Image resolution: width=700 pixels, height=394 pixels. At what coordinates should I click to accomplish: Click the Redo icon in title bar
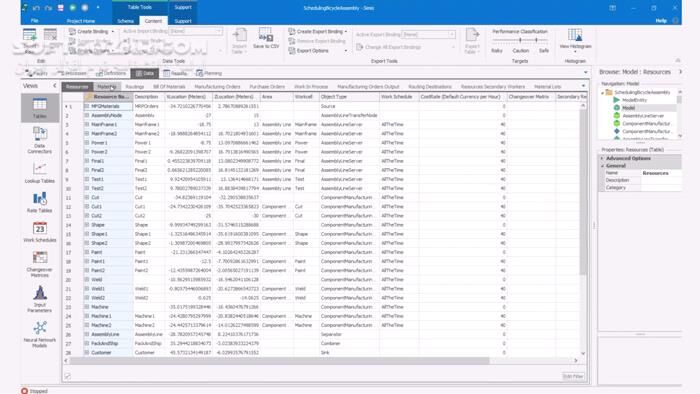48,8
